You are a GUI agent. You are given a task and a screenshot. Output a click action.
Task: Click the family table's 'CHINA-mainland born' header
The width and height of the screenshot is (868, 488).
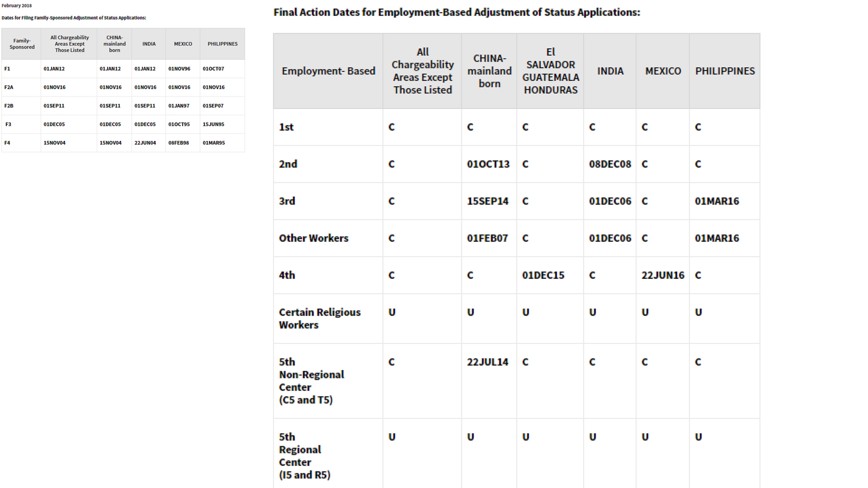point(114,44)
